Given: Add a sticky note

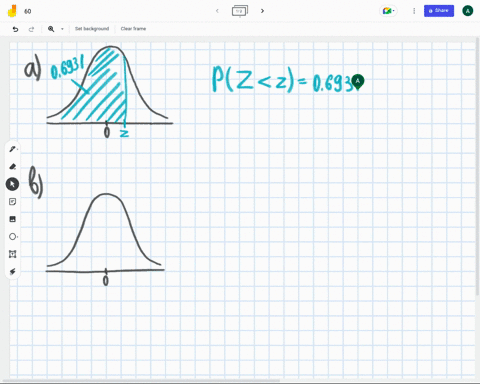Looking at the screenshot, I should coord(13,202).
